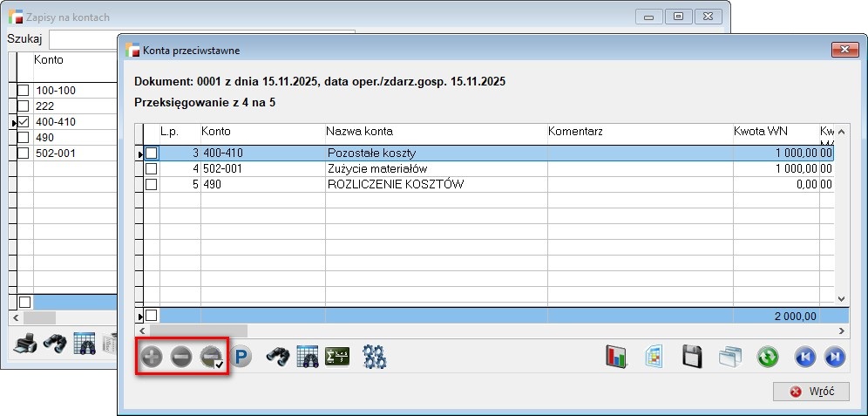Viewport: 868px width, 416px height.
Task: Check the box for 490 ROZLICZENIE KOSZTÓW row
Action: pyautogui.click(x=152, y=184)
